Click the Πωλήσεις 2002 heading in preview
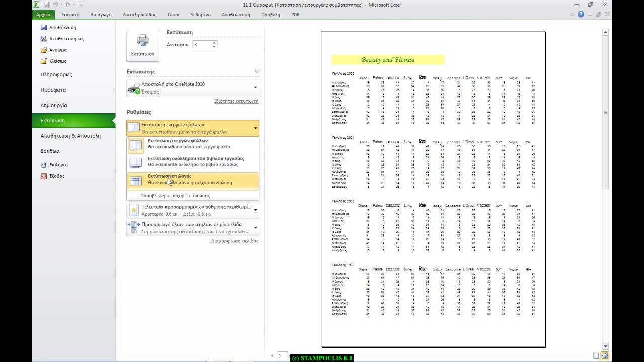 tap(343, 73)
